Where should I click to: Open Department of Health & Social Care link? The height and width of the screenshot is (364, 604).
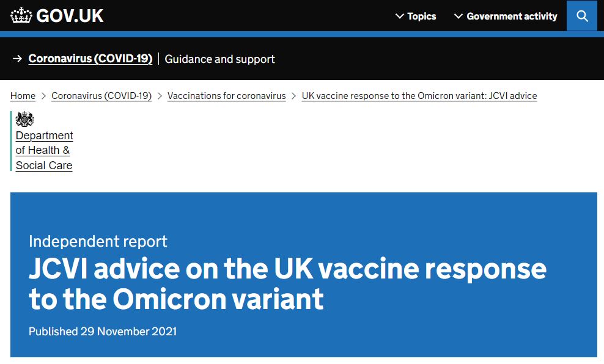coord(44,150)
